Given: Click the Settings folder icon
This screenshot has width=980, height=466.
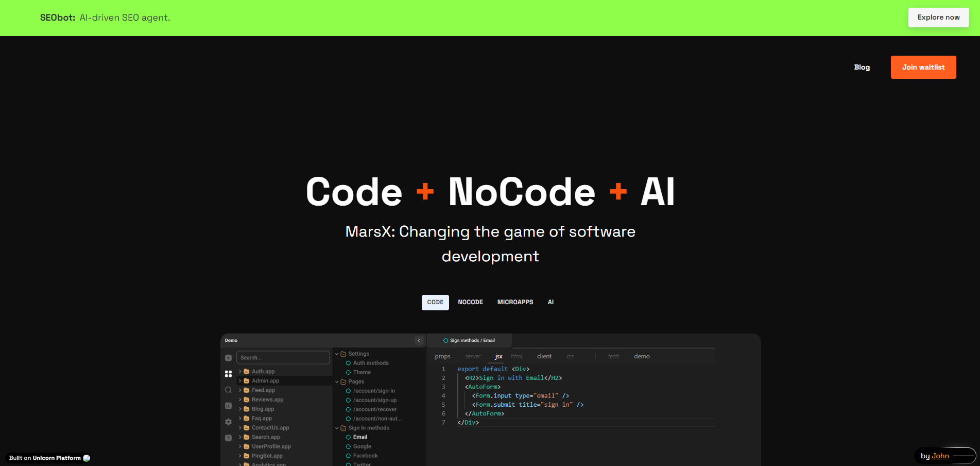Looking at the screenshot, I should click(x=343, y=354).
